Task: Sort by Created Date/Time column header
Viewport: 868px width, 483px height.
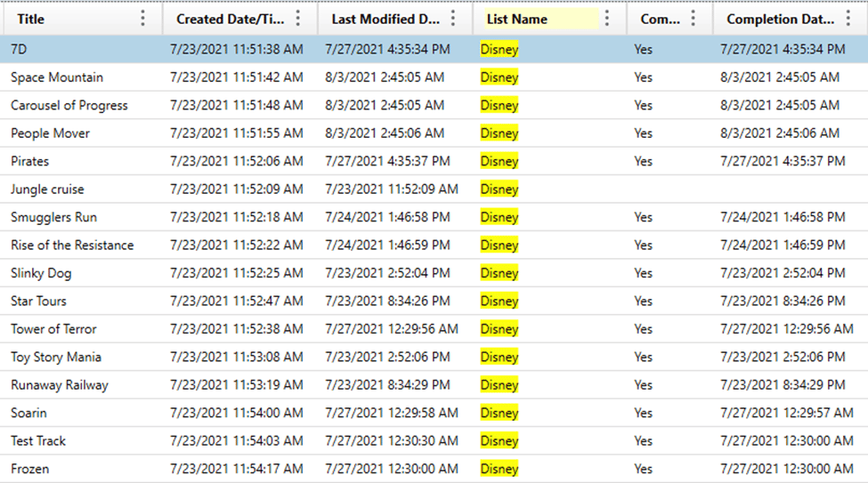Action: [x=231, y=19]
